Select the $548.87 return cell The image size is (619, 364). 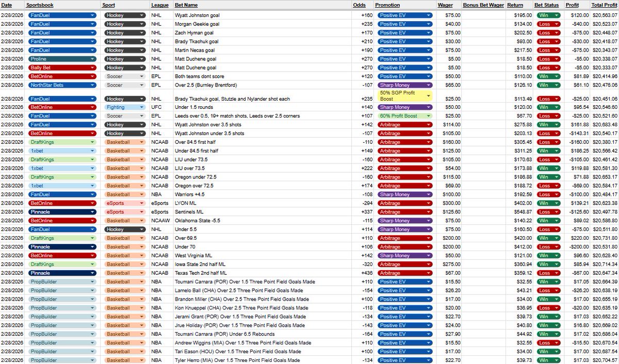(519, 212)
